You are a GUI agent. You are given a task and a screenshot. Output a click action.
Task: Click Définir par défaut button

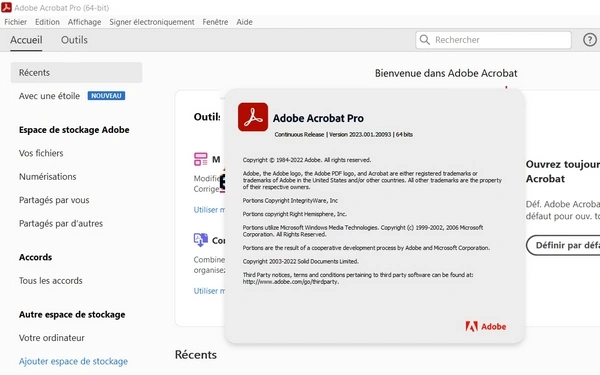(563, 245)
